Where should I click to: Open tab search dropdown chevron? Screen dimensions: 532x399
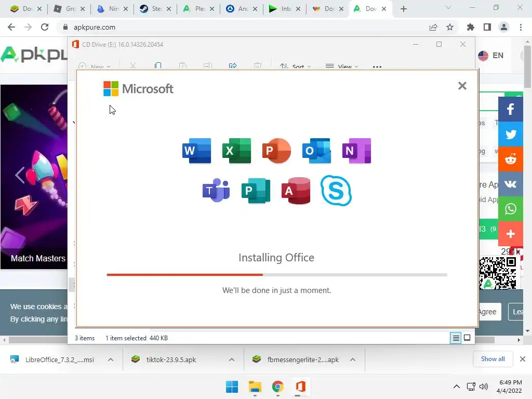[x=448, y=7]
